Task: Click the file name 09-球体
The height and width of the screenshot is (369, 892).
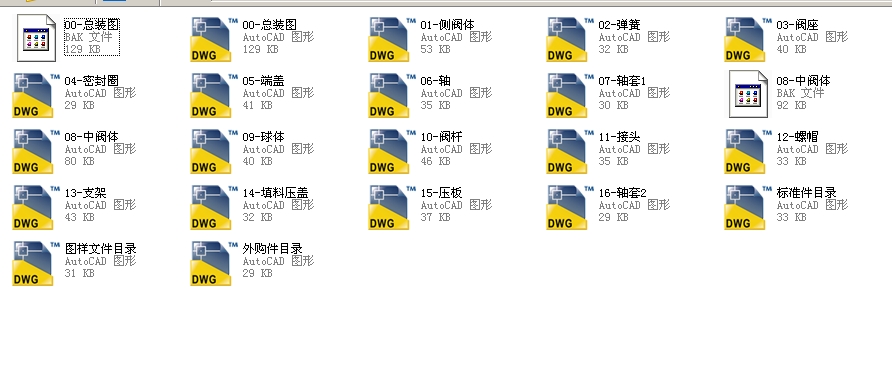Action: coord(263,137)
